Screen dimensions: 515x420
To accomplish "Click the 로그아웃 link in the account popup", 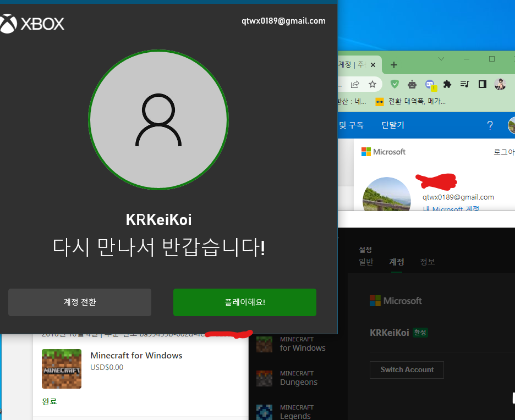I will [x=504, y=152].
